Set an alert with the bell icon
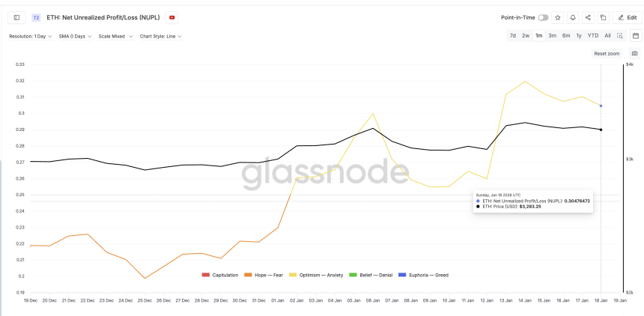Viewport: 644px width, 316px height. (573, 17)
